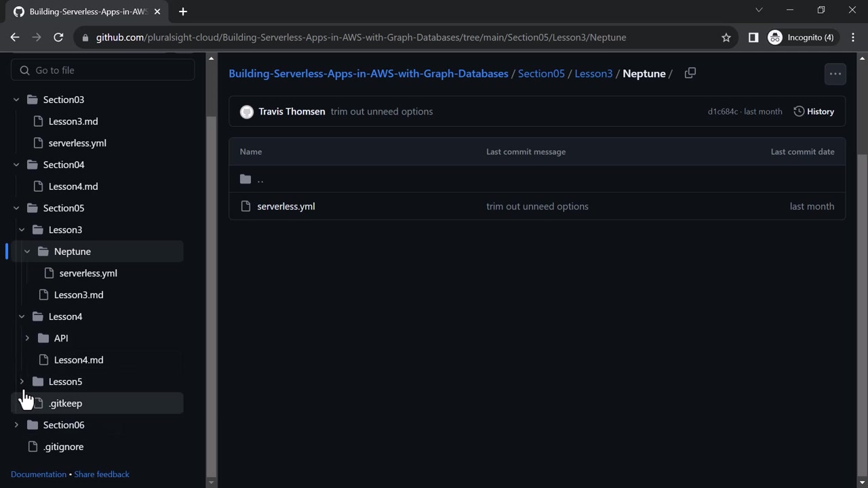Collapse the Section03 folder

pyautogui.click(x=16, y=100)
